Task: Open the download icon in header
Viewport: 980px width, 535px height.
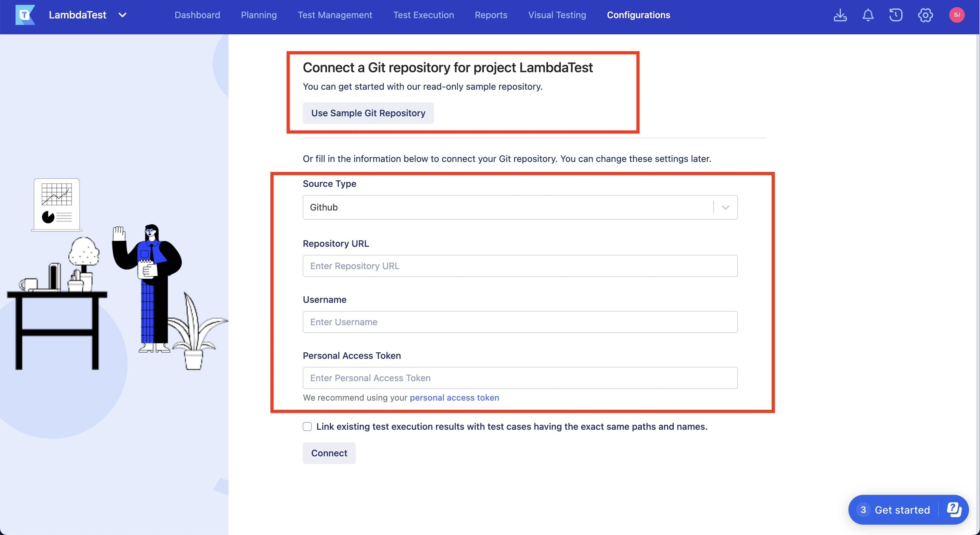Action: [x=840, y=15]
